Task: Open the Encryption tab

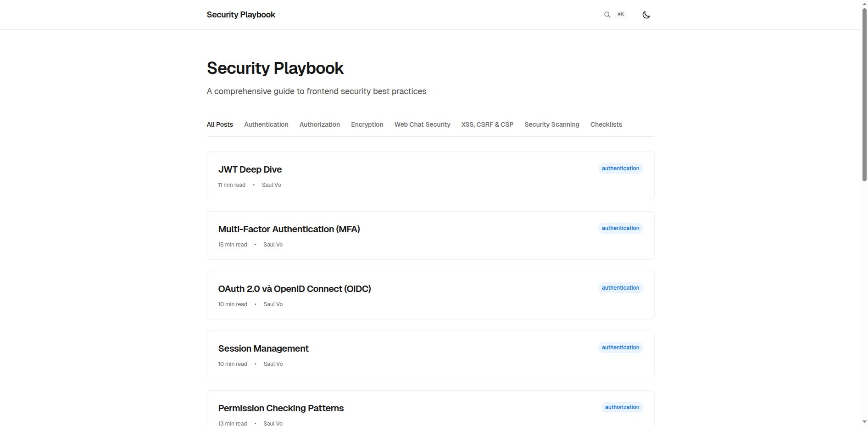Action: click(367, 124)
